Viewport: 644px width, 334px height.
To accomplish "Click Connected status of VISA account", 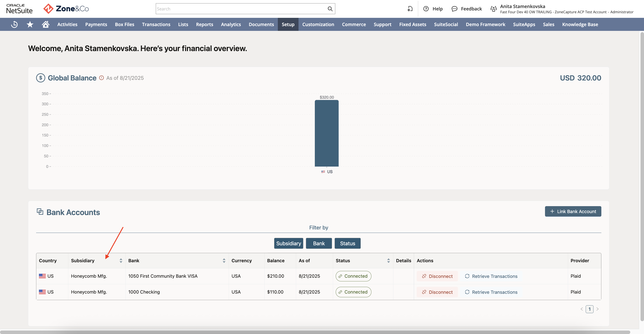I will (x=353, y=276).
